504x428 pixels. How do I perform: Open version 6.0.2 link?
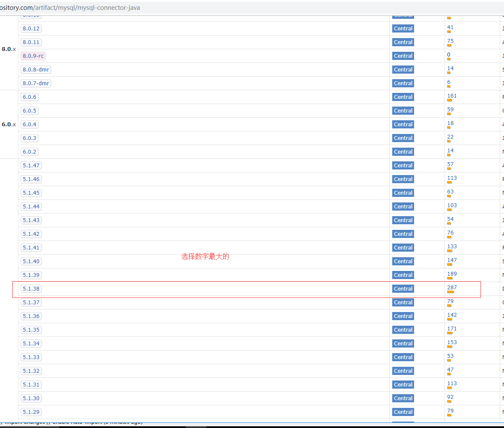[x=30, y=152]
